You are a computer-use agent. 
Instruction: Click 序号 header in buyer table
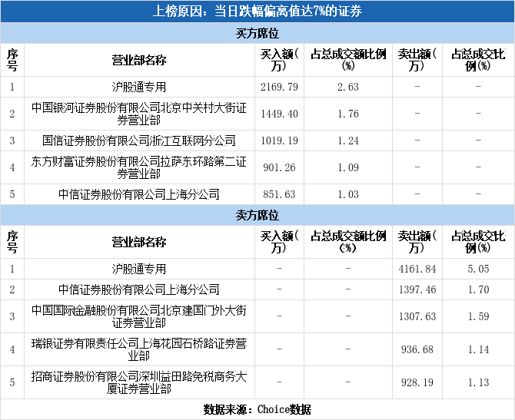coord(12,60)
